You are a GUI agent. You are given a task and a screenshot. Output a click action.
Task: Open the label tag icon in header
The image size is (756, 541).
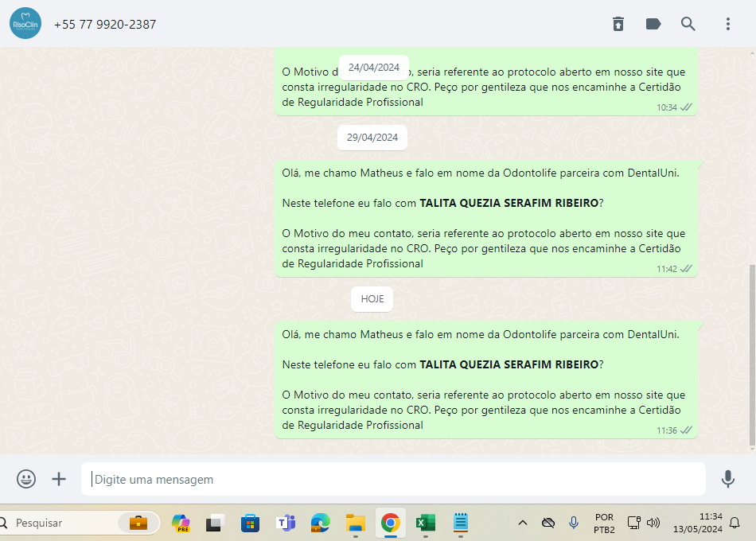[653, 24]
